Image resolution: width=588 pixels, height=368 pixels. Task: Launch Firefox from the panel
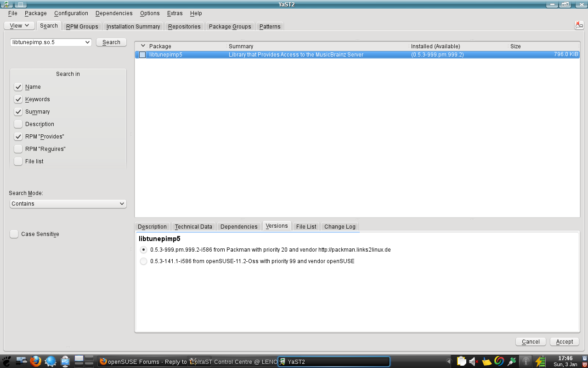click(x=36, y=362)
